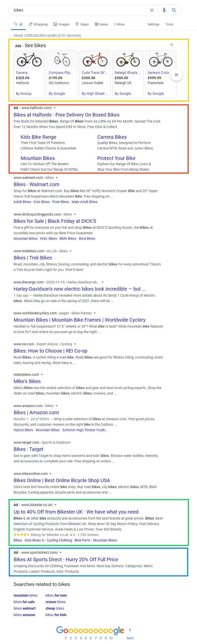Open the News section icon
This screenshot has height=644, width=197.
(97, 24)
